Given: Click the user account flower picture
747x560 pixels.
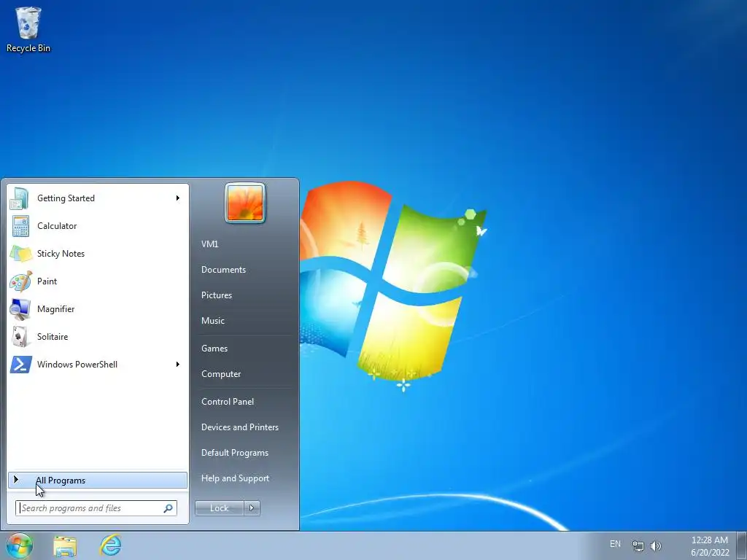Looking at the screenshot, I should tap(245, 203).
